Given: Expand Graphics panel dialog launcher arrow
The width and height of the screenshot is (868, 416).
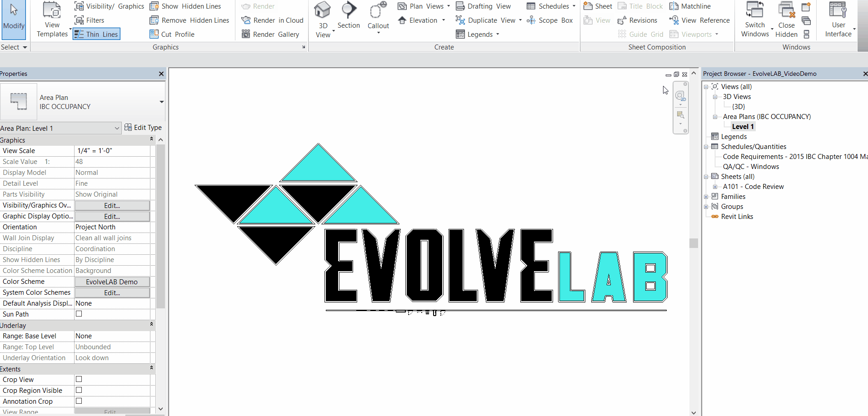Looking at the screenshot, I should point(304,47).
